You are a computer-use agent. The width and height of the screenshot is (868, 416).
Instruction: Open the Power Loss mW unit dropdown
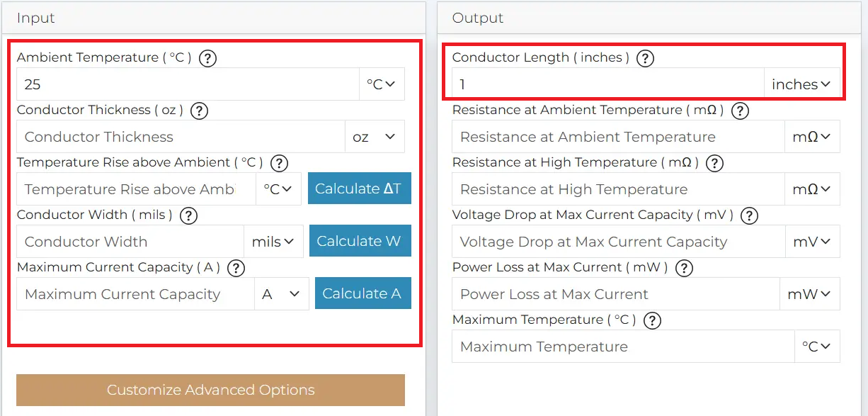(810, 293)
